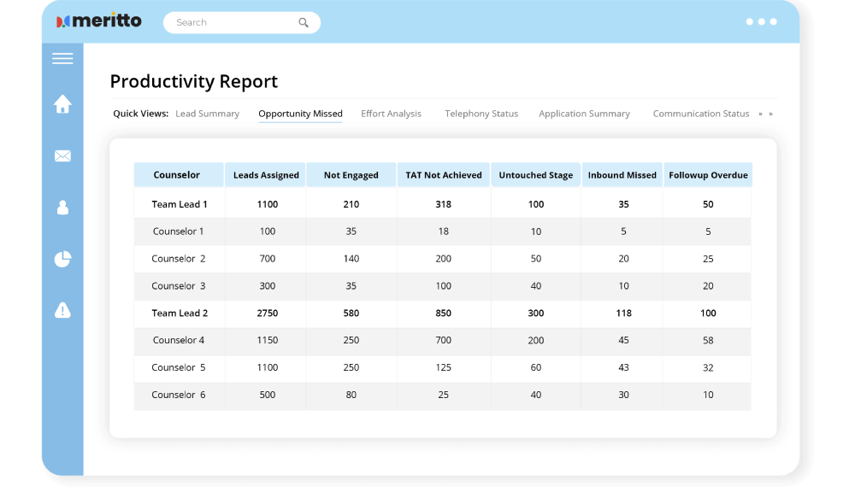Image resolution: width=855 pixels, height=504 pixels.
Task: View the Communication Status tab
Action: pyautogui.click(x=701, y=114)
